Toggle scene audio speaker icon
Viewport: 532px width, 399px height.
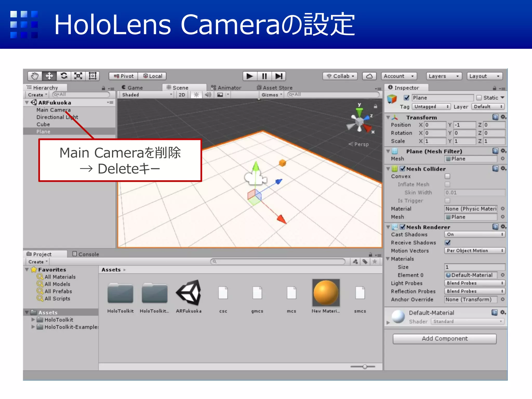(x=208, y=95)
